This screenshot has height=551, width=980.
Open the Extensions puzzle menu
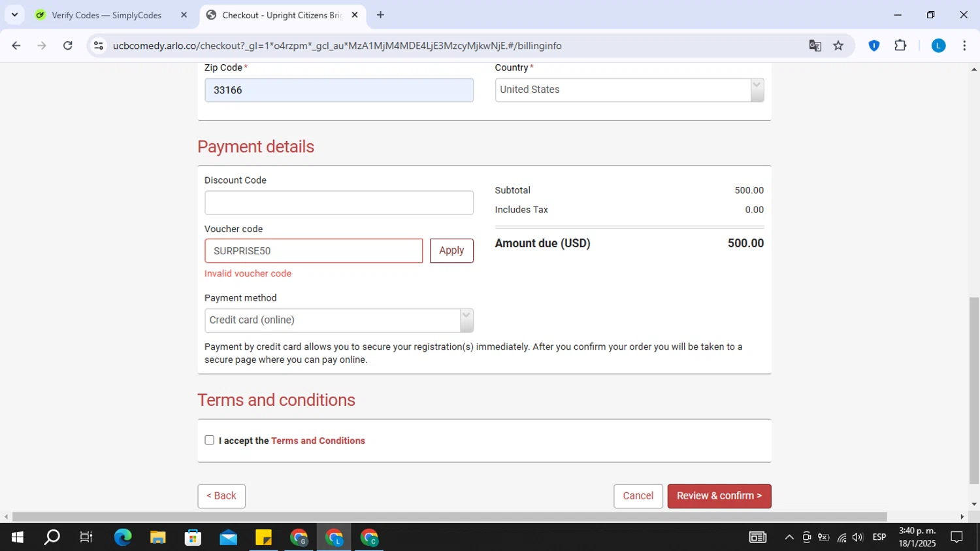click(900, 46)
